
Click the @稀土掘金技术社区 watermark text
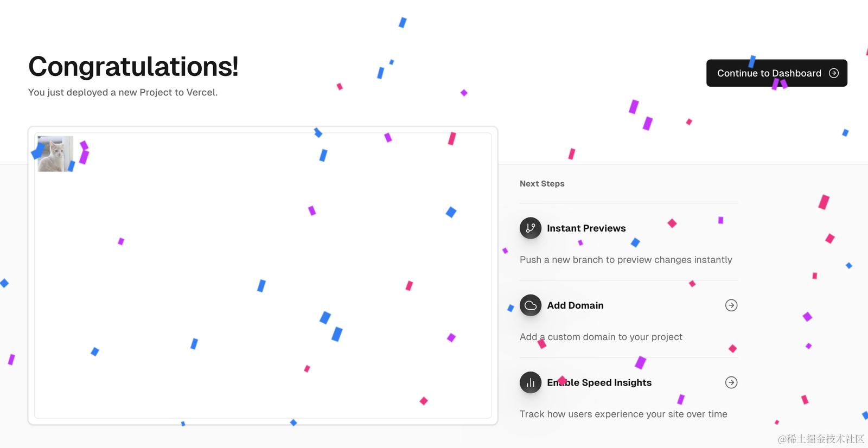pos(820,439)
